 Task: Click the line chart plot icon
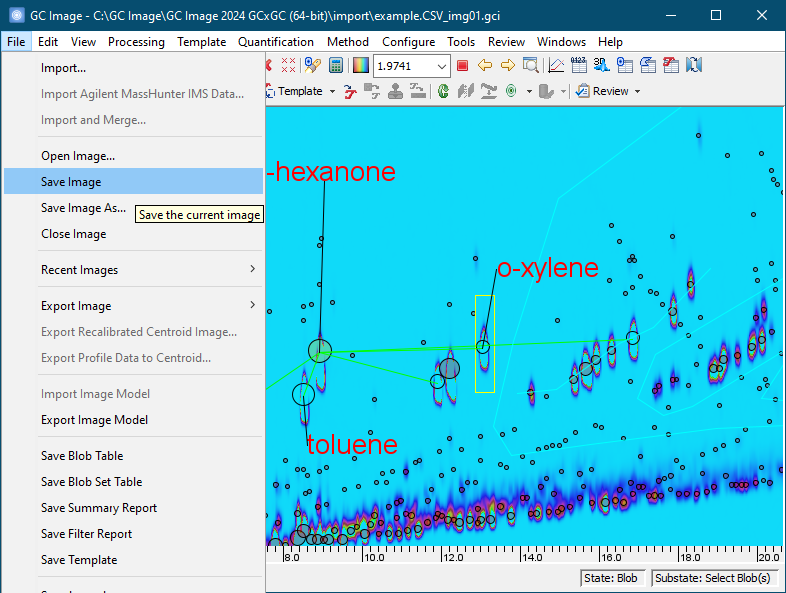pos(556,66)
